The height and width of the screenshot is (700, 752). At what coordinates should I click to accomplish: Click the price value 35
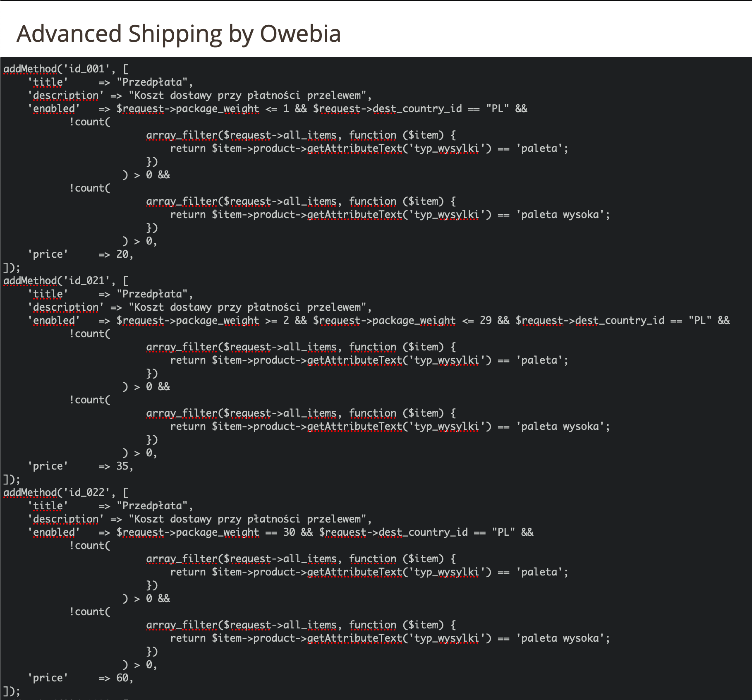(122, 466)
